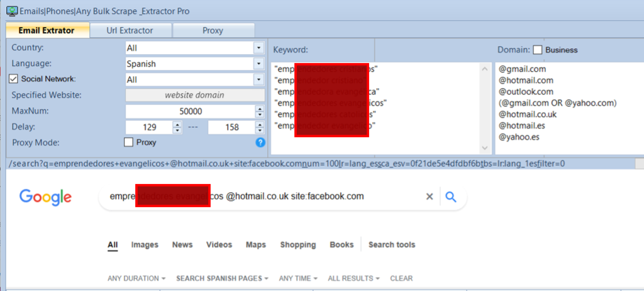Click the CLEAR search tools link
This screenshot has width=644, height=291.
pos(401,278)
